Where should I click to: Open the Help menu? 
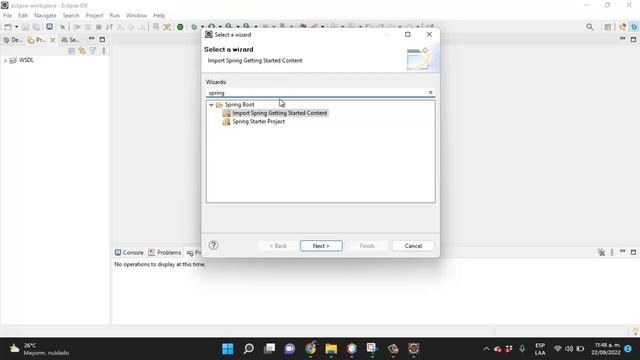click(x=159, y=16)
